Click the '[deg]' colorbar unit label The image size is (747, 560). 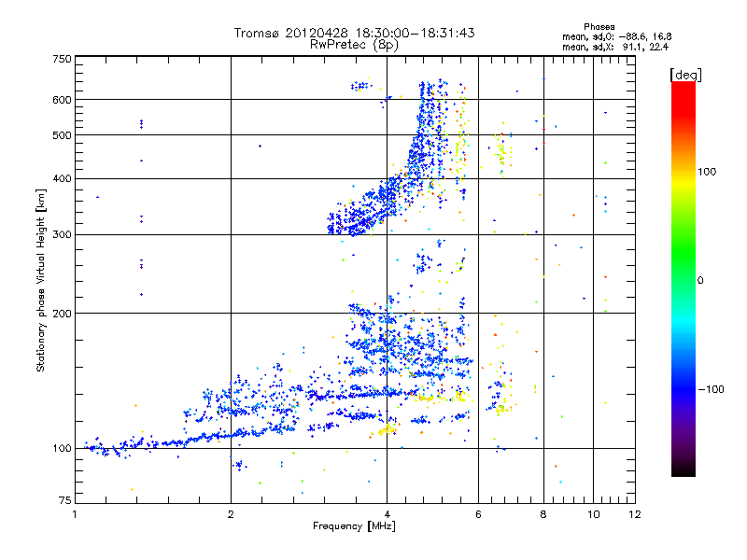click(x=685, y=75)
